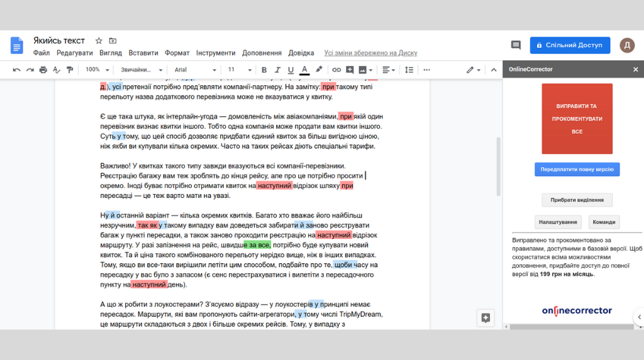The width and height of the screenshot is (644, 360).
Task: Open the Файл menu
Action: (42, 53)
